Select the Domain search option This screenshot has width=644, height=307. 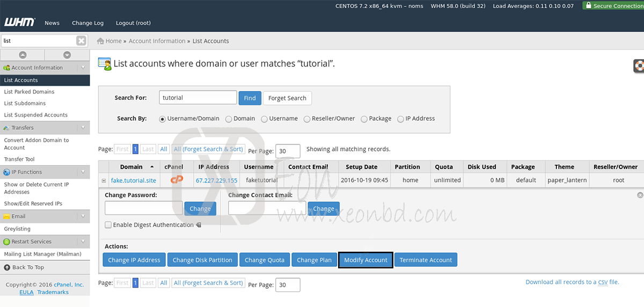point(229,119)
